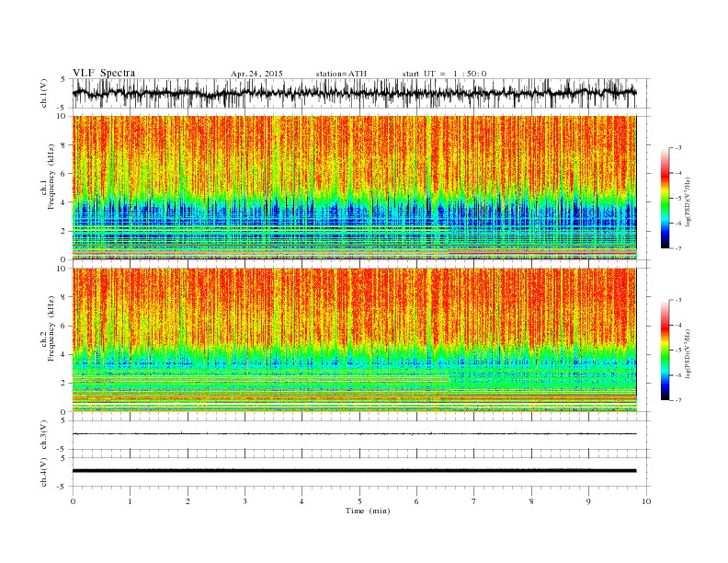This screenshot has width=728, height=563.
Task: Click the lower color bar's log(PSD) label
Action: [688, 354]
